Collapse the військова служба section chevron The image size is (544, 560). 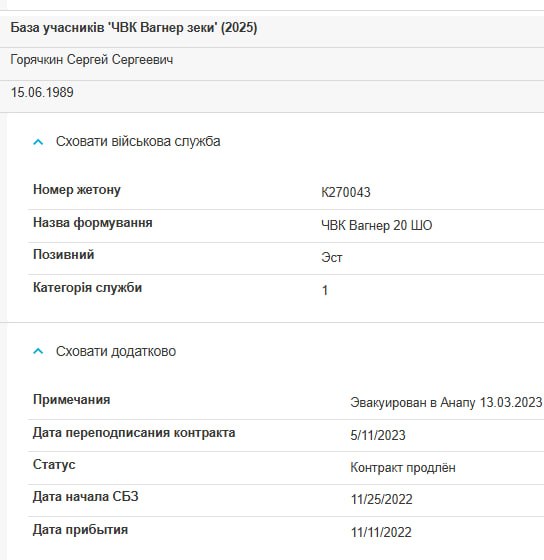pyautogui.click(x=38, y=142)
